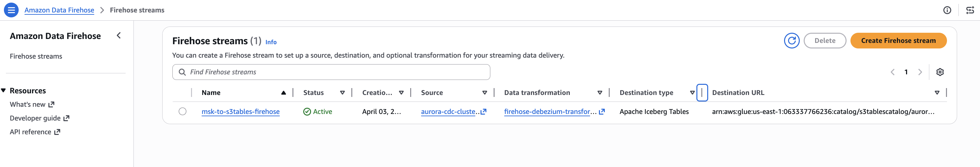The image size is (980, 167).
Task: Click the Delete button
Action: [825, 41]
